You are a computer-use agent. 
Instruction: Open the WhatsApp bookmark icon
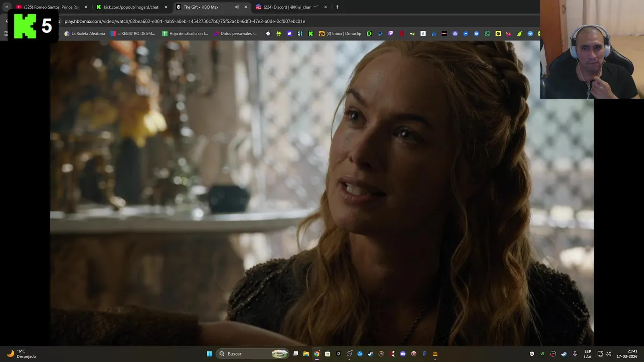[x=487, y=34]
